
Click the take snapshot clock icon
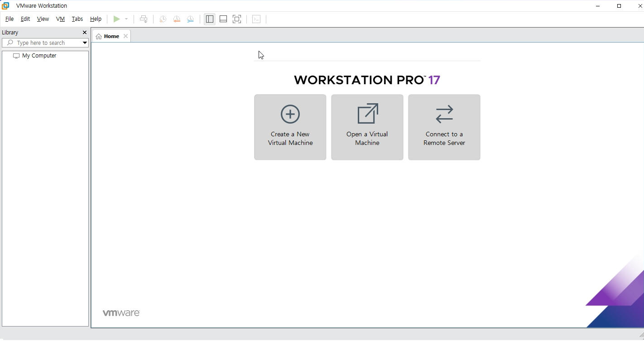coord(163,19)
